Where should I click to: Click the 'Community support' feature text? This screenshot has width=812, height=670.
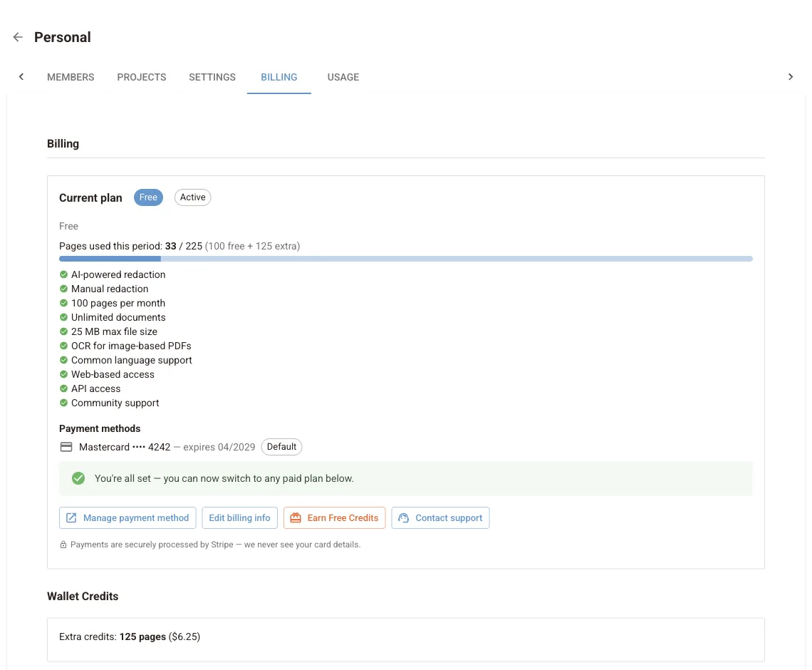click(115, 403)
